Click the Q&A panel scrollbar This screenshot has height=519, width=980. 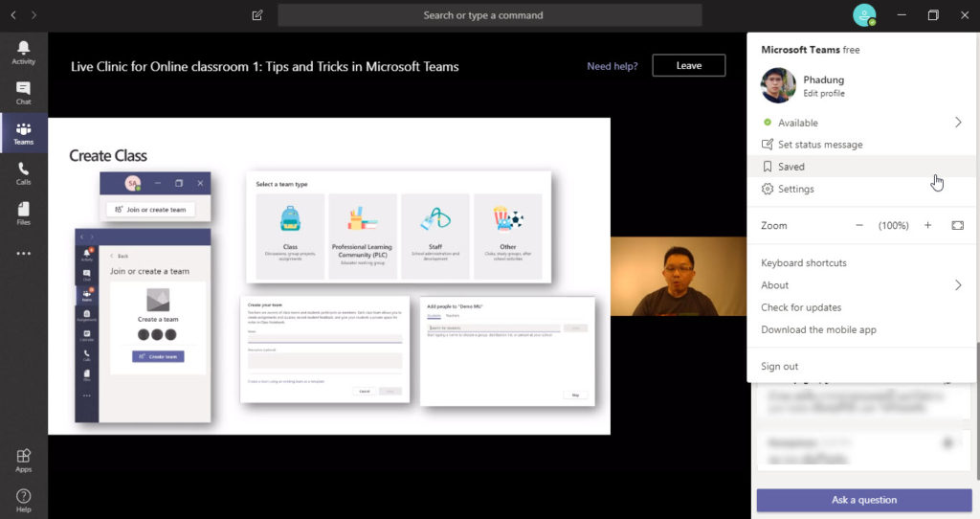click(977, 412)
